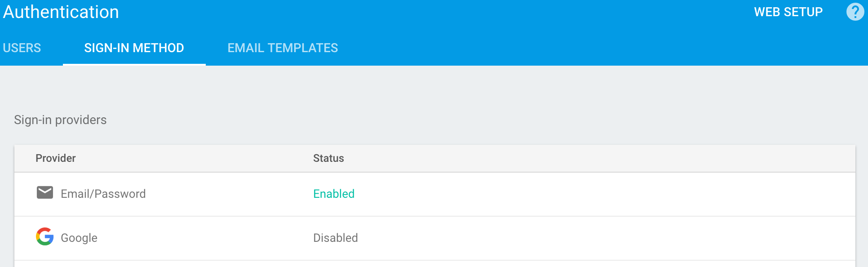Toggle the Enabled status of Email/Password
868x267 pixels.
334,194
